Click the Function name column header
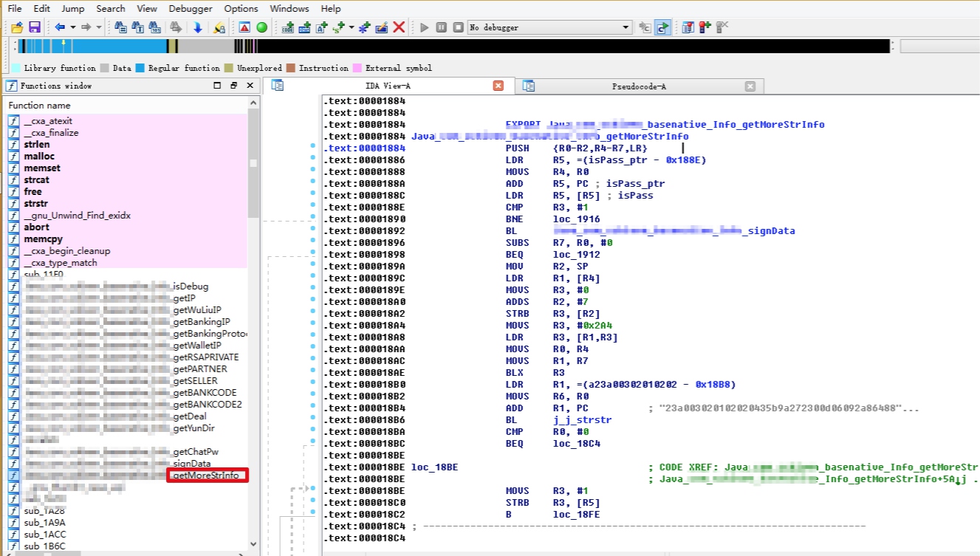 pos(40,105)
